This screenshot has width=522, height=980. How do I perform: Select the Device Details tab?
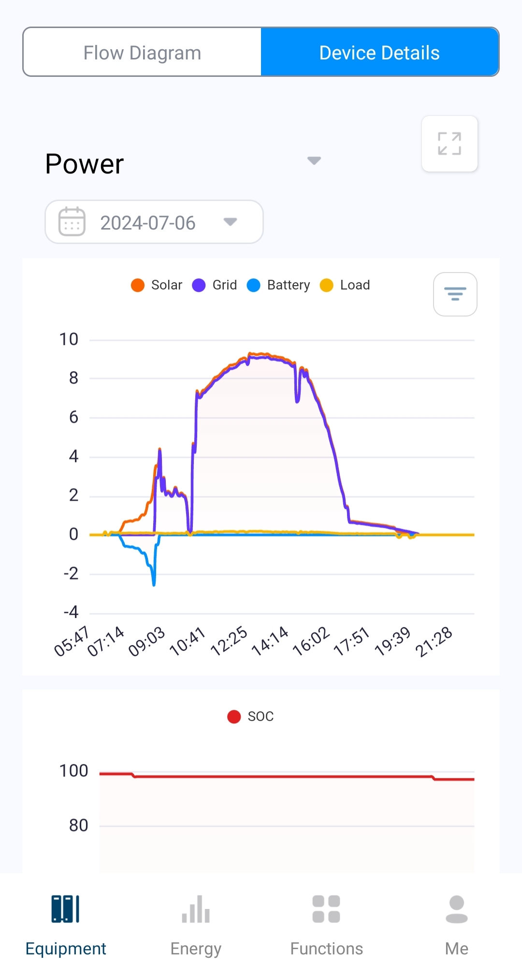379,52
